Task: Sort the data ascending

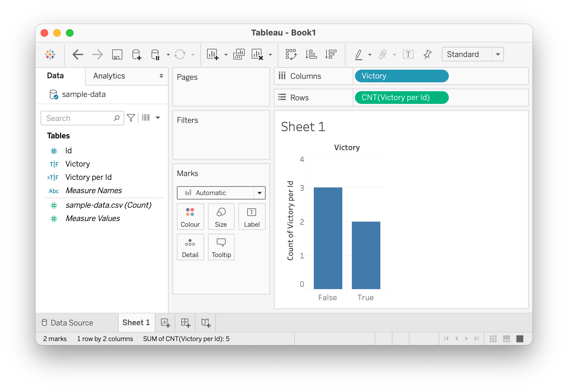Action: [x=312, y=54]
